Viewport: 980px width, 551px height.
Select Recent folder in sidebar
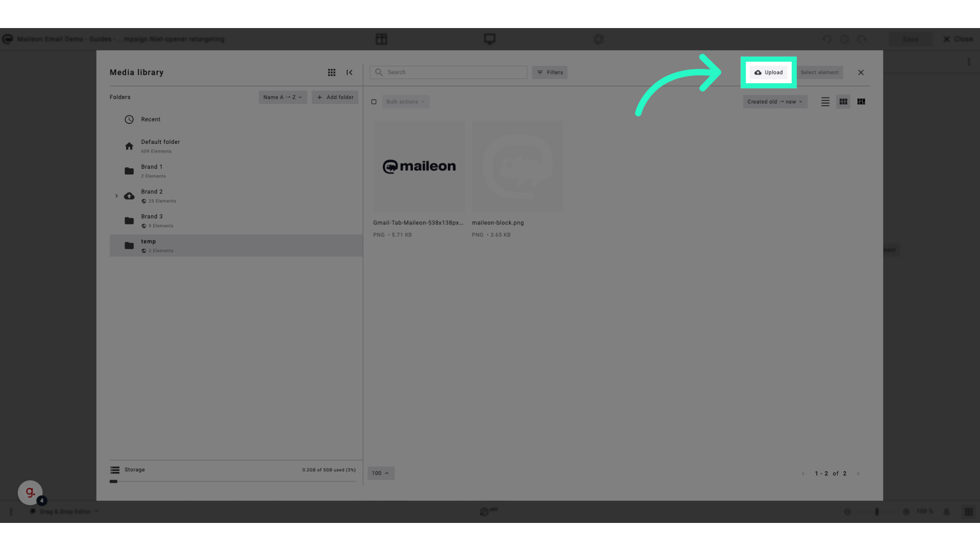coord(151,119)
